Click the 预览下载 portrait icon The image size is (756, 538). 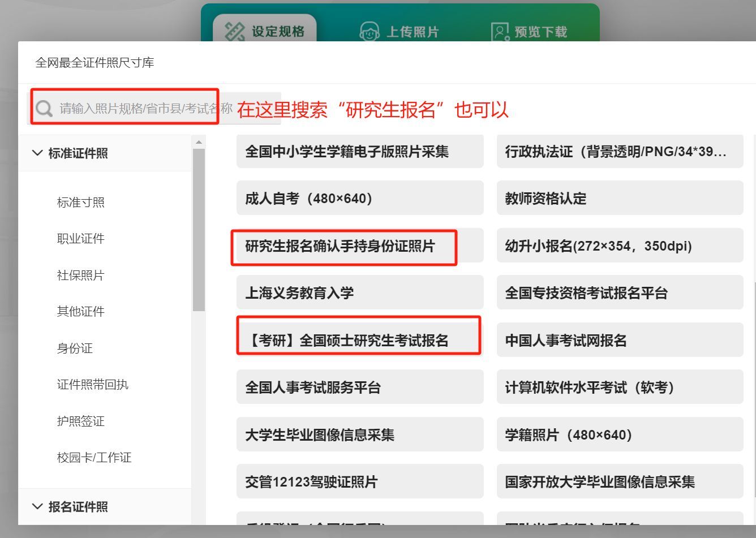point(500,32)
